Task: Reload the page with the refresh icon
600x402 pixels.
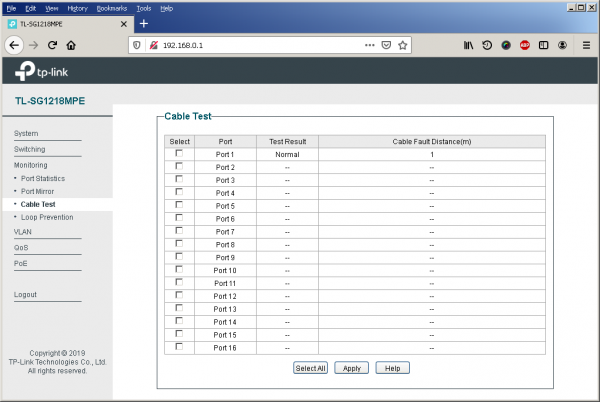Action: pyautogui.click(x=52, y=45)
